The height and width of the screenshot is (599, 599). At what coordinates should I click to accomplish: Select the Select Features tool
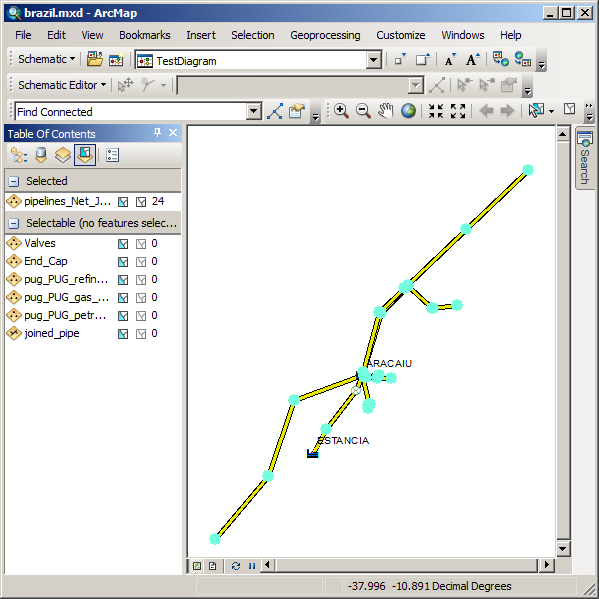pyautogui.click(x=536, y=111)
